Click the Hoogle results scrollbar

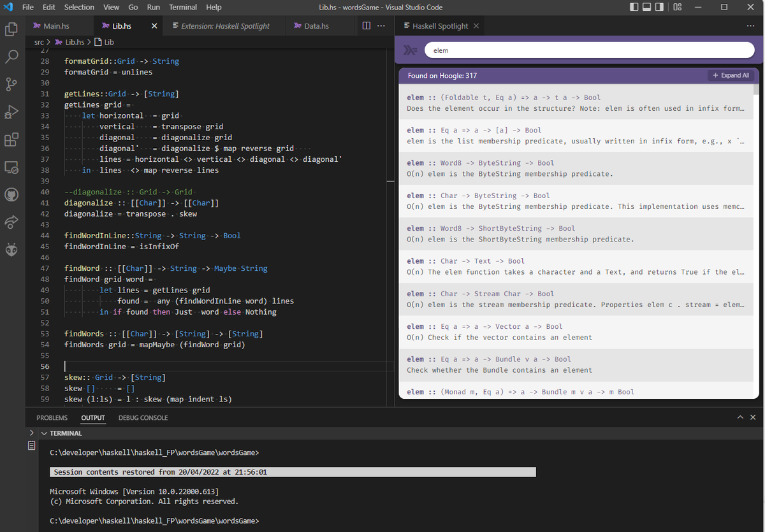click(x=757, y=89)
